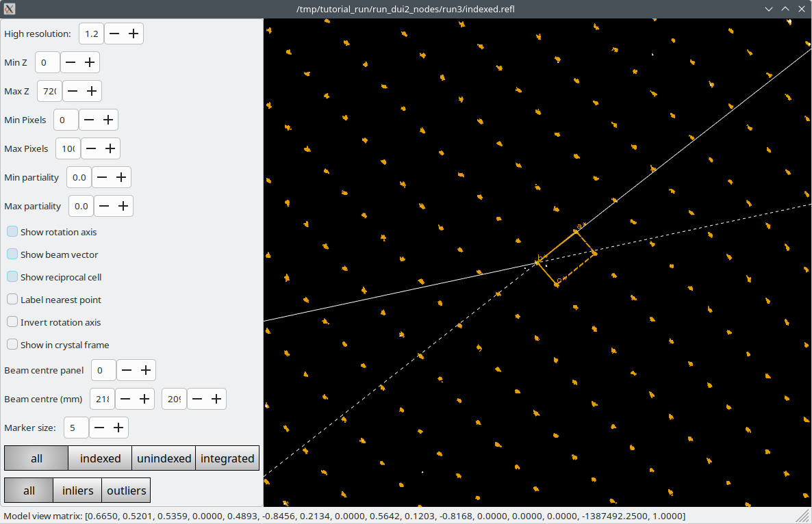Decrease first Beam centre mm value
812x524 pixels.
125,399
